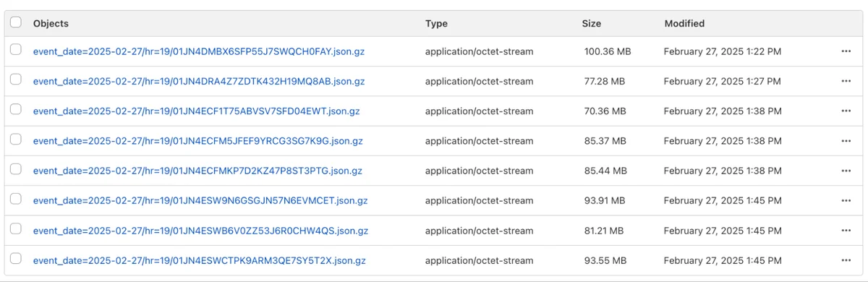Open the object 01JN4ESW9N6GSGJN57N6EVMCET.json.gz
868x282 pixels.
[x=200, y=201]
